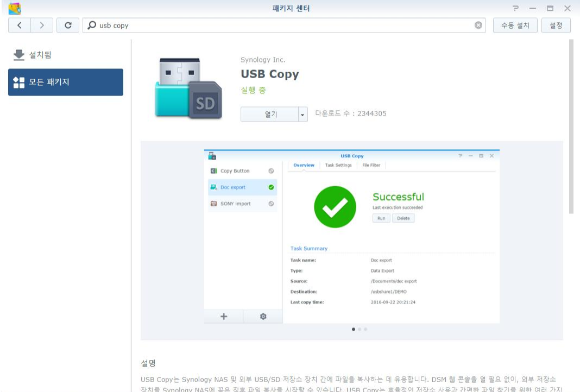580x392 pixels.
Task: Click the USB Copy screenshot preview
Action: 352,237
